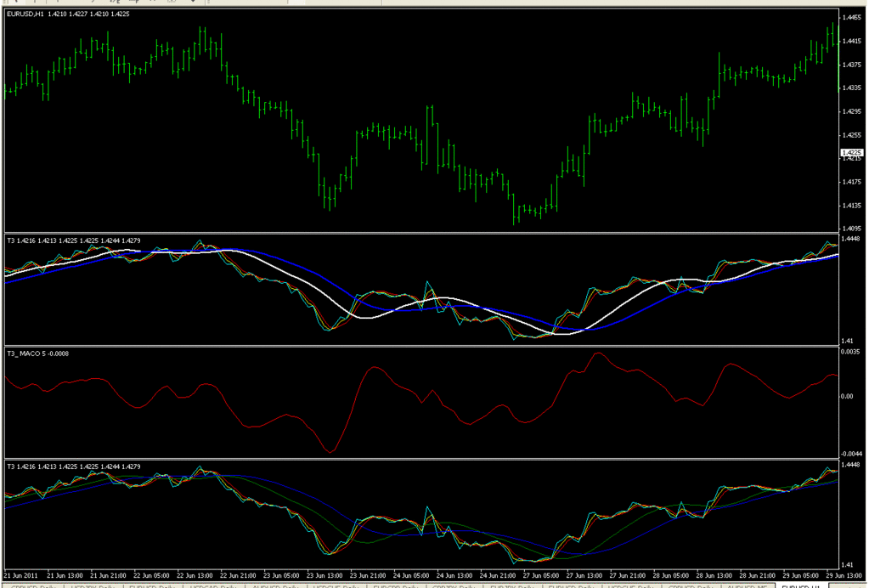Screen dimensions: 869x588
Task: Click the 24 Jun 13:00 time label
Action: click(454, 576)
